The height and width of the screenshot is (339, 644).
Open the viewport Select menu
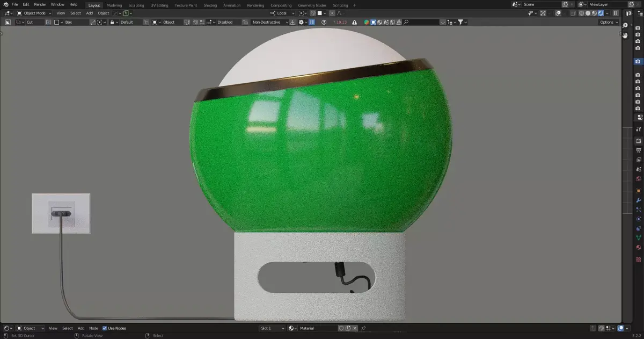76,13
